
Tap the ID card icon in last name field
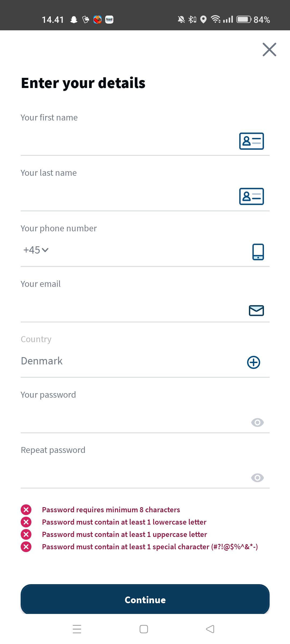click(251, 196)
